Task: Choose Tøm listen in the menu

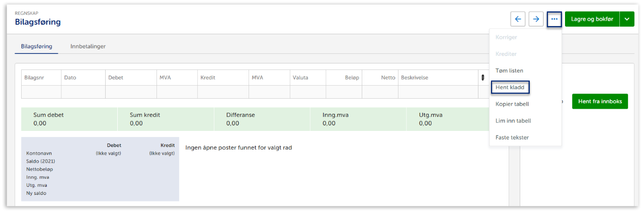Action: [x=509, y=70]
